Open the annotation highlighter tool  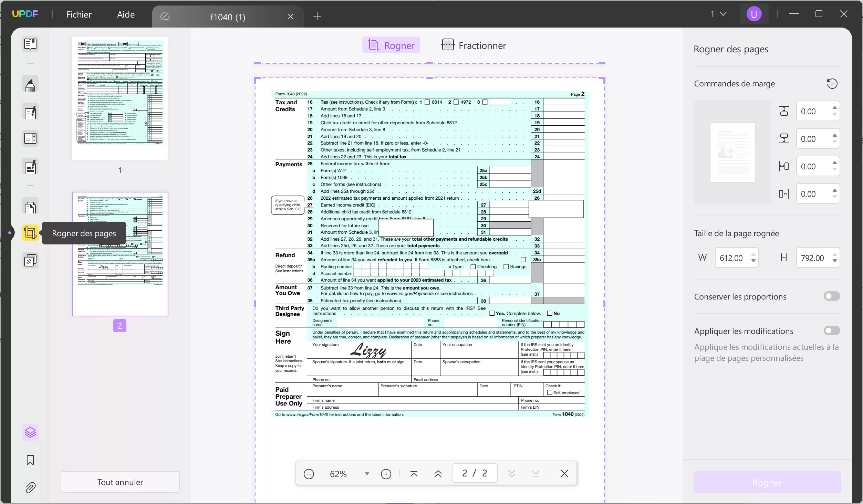click(30, 84)
